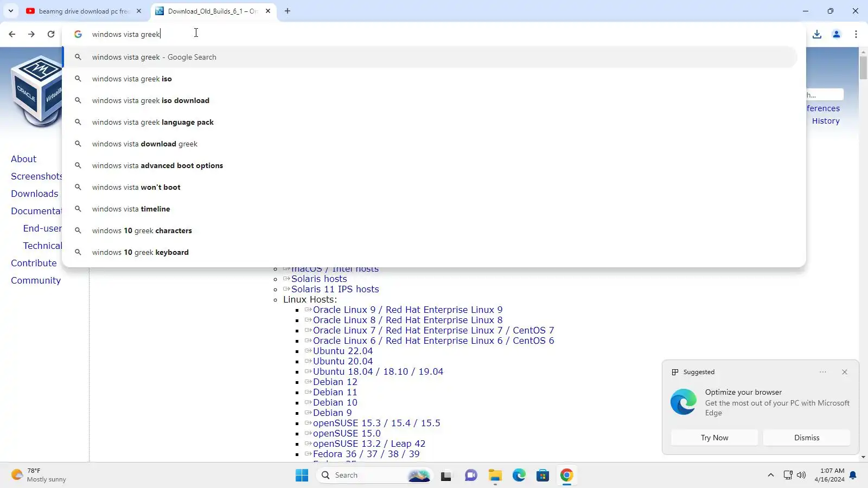Download the Debian 11 package

[335, 392]
